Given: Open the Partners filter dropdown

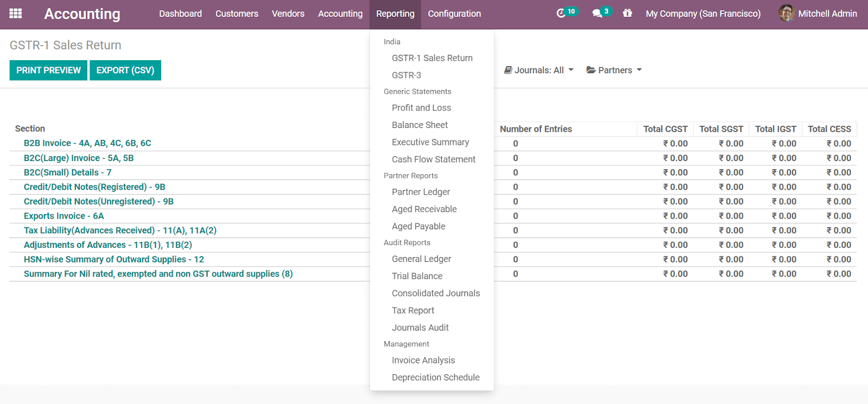Looking at the screenshot, I should tap(614, 70).
